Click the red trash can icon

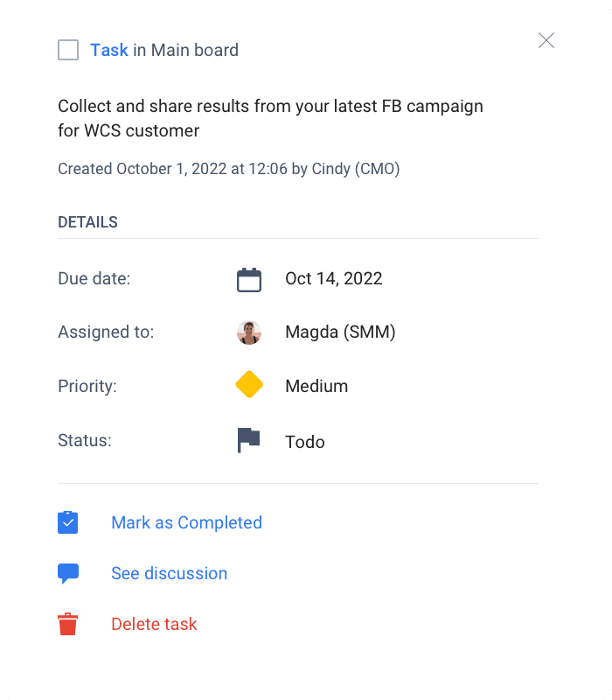coord(68,624)
